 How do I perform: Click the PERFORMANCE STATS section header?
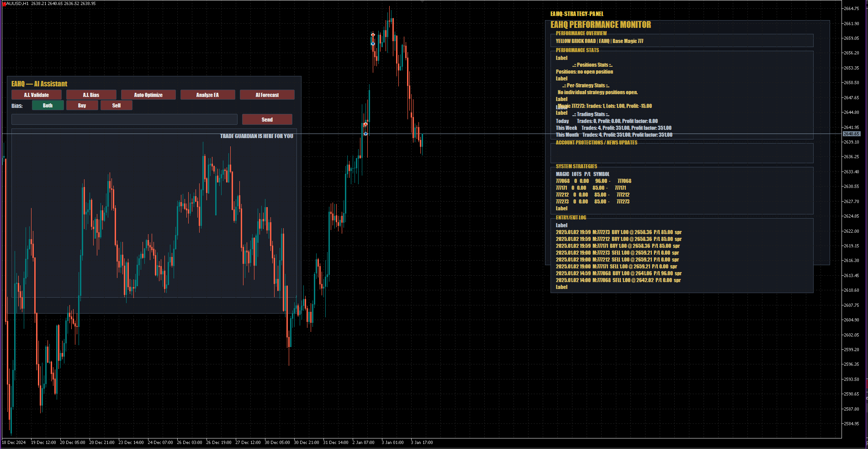577,50
